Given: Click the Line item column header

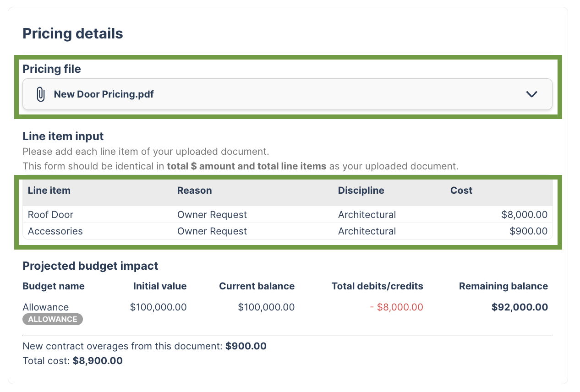Looking at the screenshot, I should coord(49,191).
